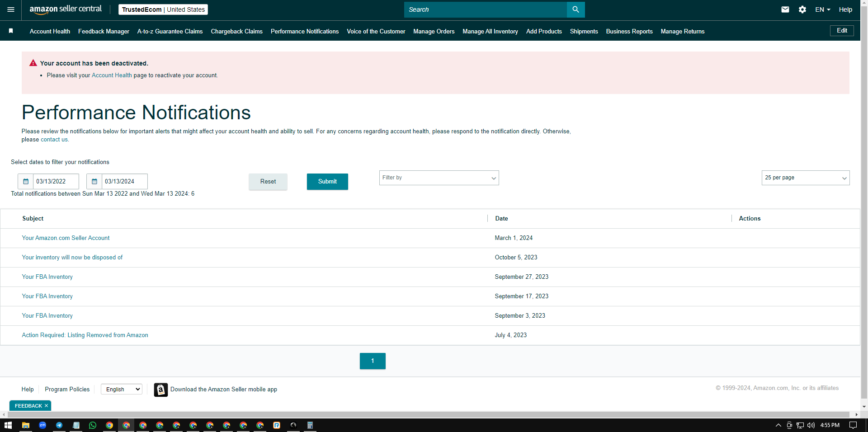868x432 pixels.
Task: Click the Edit button in the navigation bar
Action: [x=842, y=31]
